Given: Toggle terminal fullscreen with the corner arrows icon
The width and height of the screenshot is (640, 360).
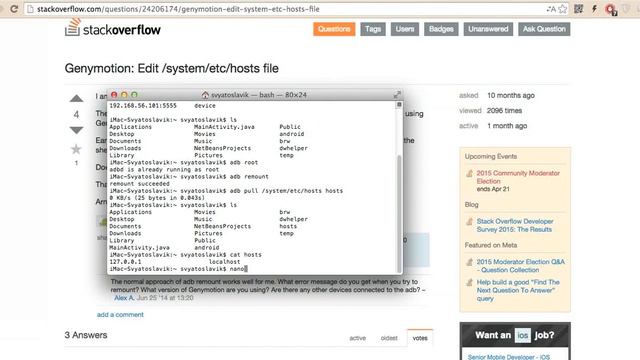Looking at the screenshot, I should [x=397, y=95].
